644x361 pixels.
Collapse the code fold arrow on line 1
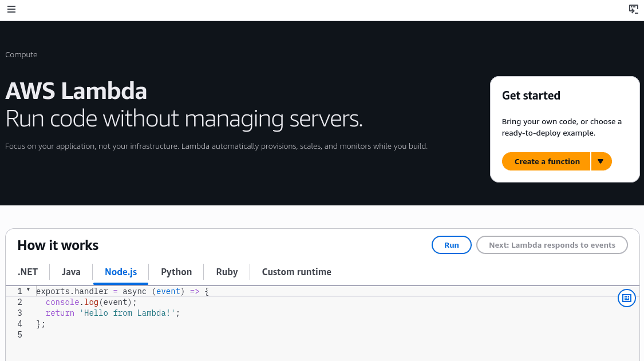click(29, 290)
